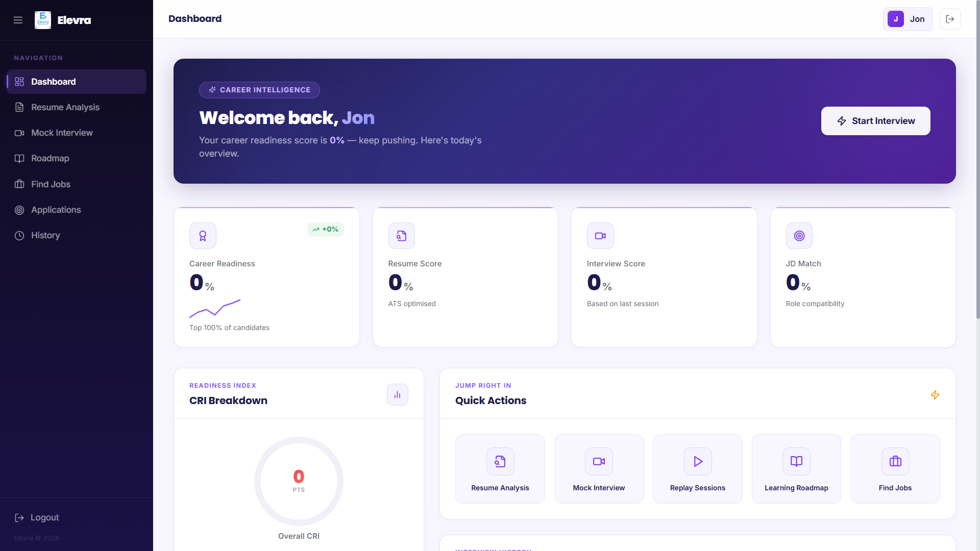The width and height of the screenshot is (980, 551).
Task: Open History in the sidebar
Action: pos(77,235)
